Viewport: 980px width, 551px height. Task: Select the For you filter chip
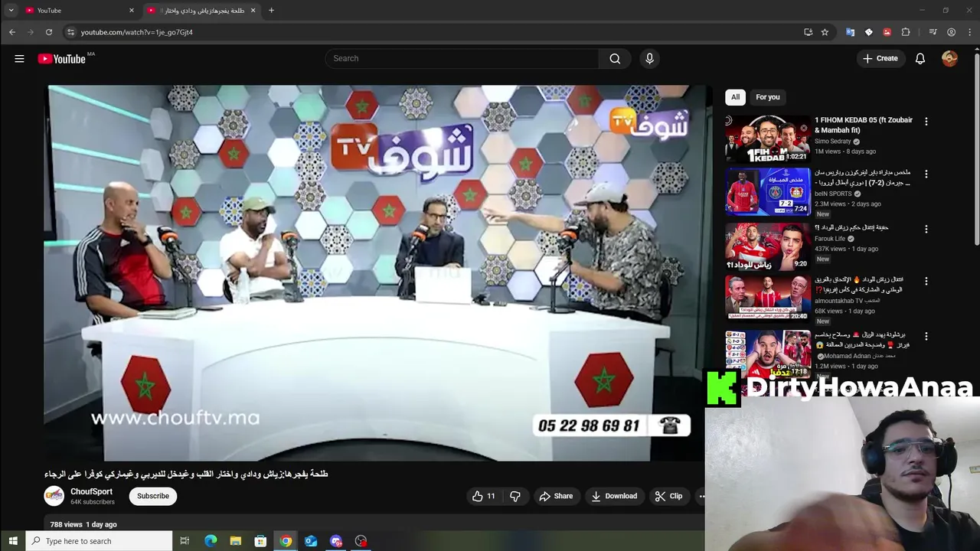(767, 97)
